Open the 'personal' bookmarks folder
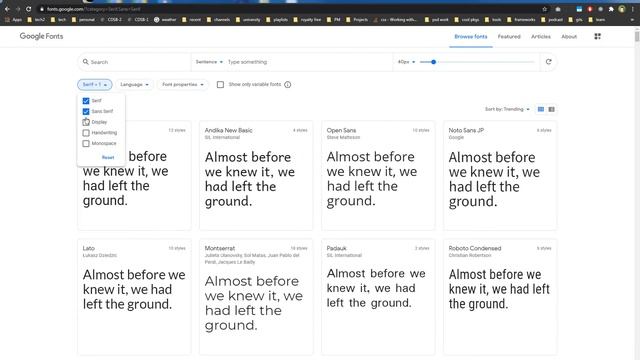The height and width of the screenshot is (360, 640). tap(84, 20)
